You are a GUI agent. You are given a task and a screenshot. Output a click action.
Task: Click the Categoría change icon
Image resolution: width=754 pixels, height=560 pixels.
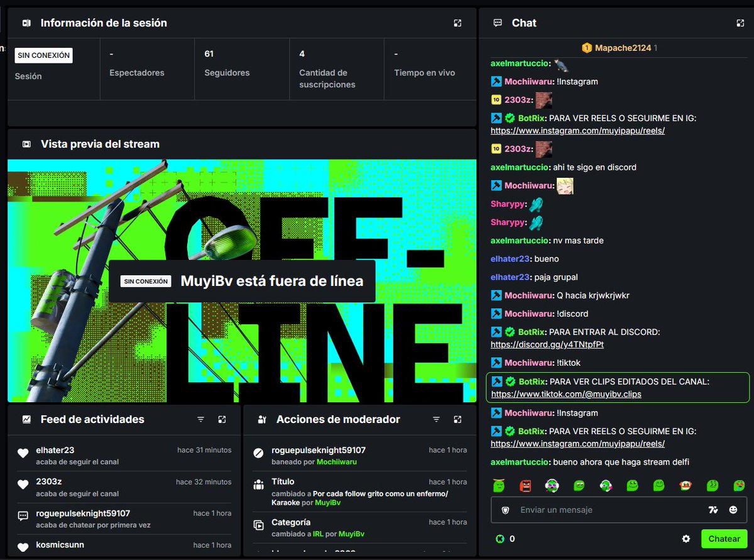click(x=258, y=525)
